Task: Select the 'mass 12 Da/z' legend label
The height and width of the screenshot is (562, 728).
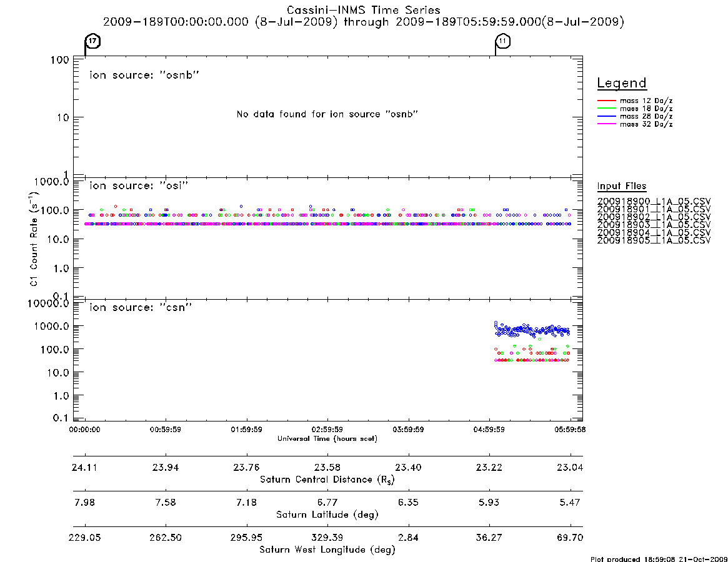Action: [x=646, y=101]
